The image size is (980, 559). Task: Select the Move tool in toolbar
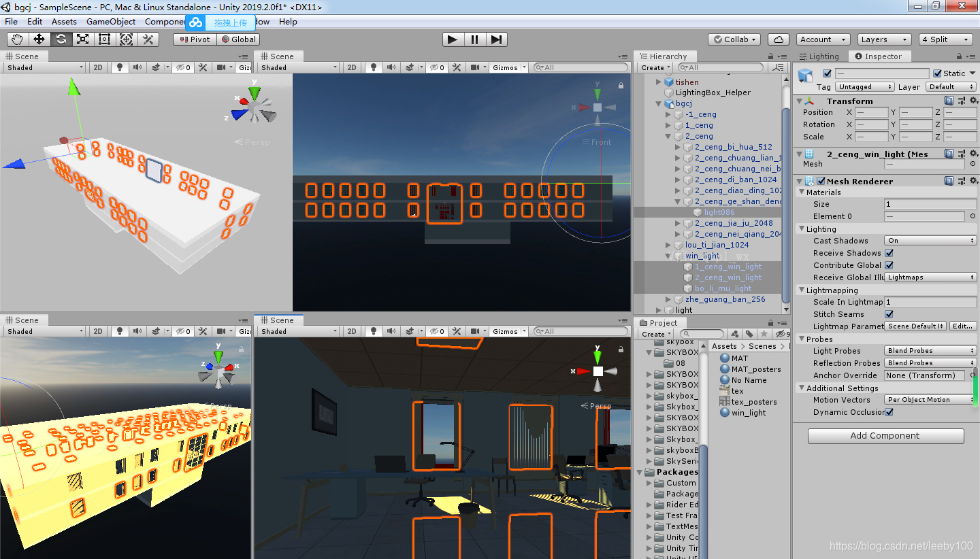39,39
